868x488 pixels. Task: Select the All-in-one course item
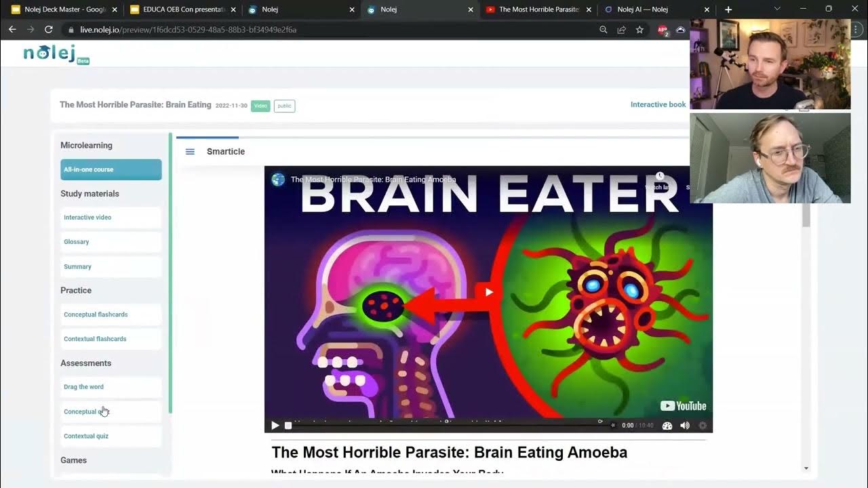pyautogui.click(x=111, y=169)
